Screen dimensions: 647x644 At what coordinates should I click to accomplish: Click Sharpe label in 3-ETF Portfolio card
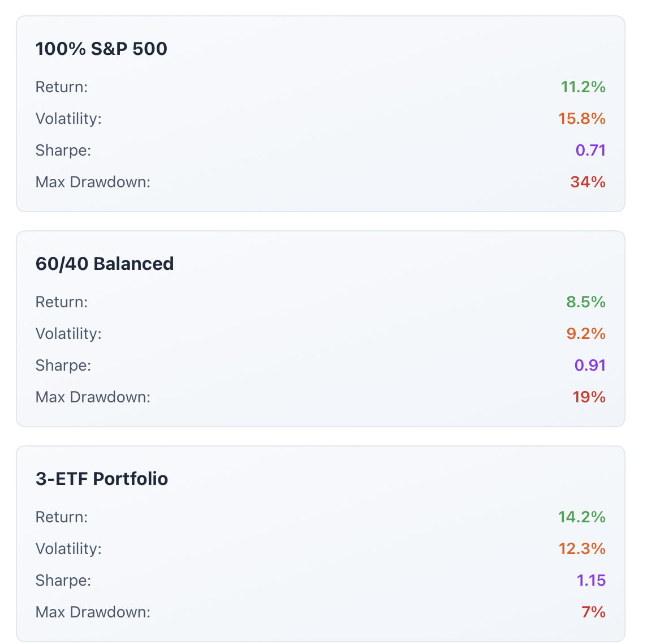pyautogui.click(x=63, y=581)
